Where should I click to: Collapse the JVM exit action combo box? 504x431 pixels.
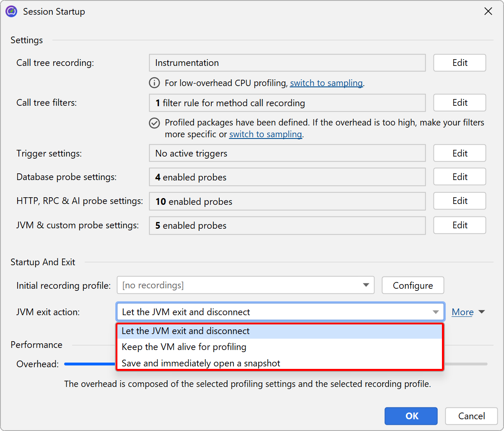(x=436, y=312)
